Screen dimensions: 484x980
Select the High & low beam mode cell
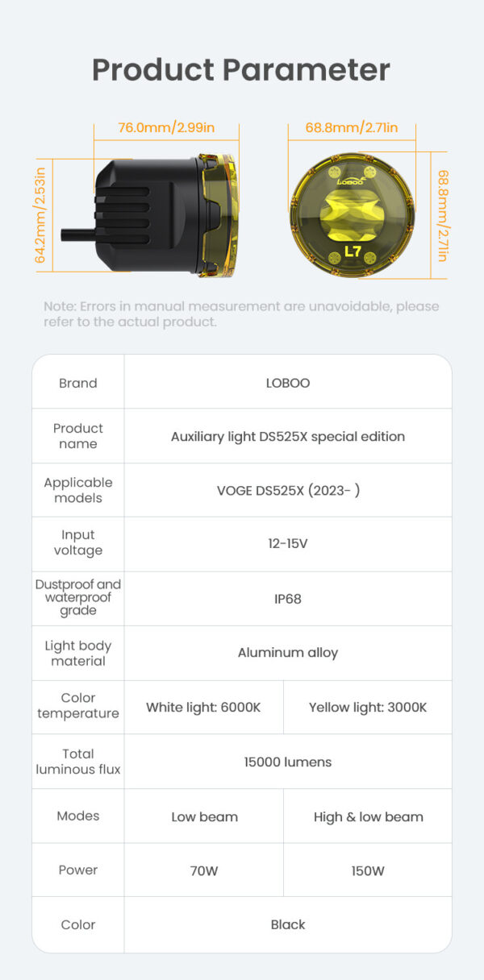pos(368,816)
